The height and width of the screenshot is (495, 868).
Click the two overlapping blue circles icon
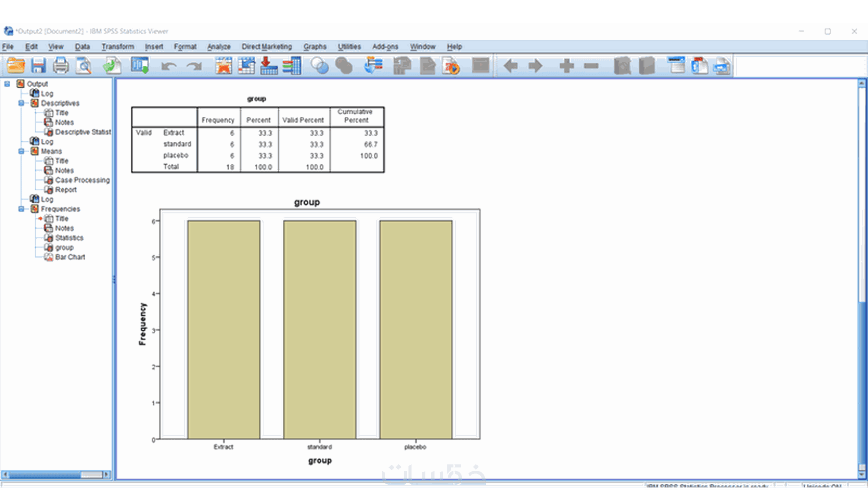coord(320,66)
